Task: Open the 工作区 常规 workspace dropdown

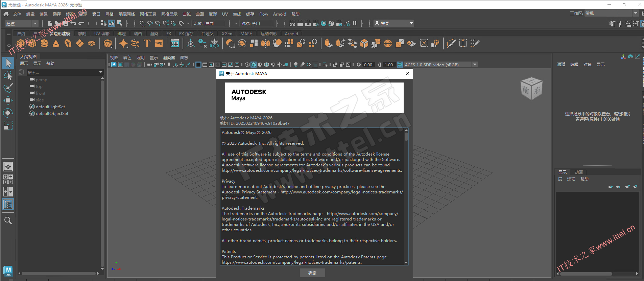Action: coord(612,13)
